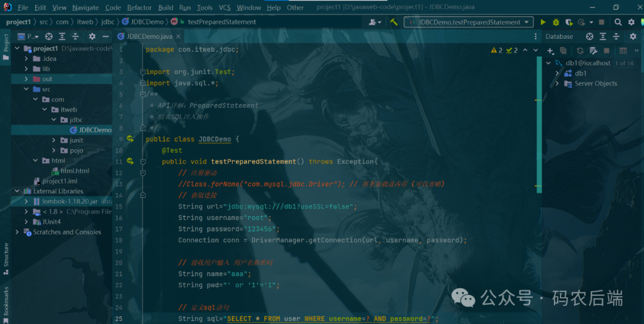The height and width of the screenshot is (324, 644).
Task: Hide the Project panel
Action: pyautogui.click(x=106, y=36)
